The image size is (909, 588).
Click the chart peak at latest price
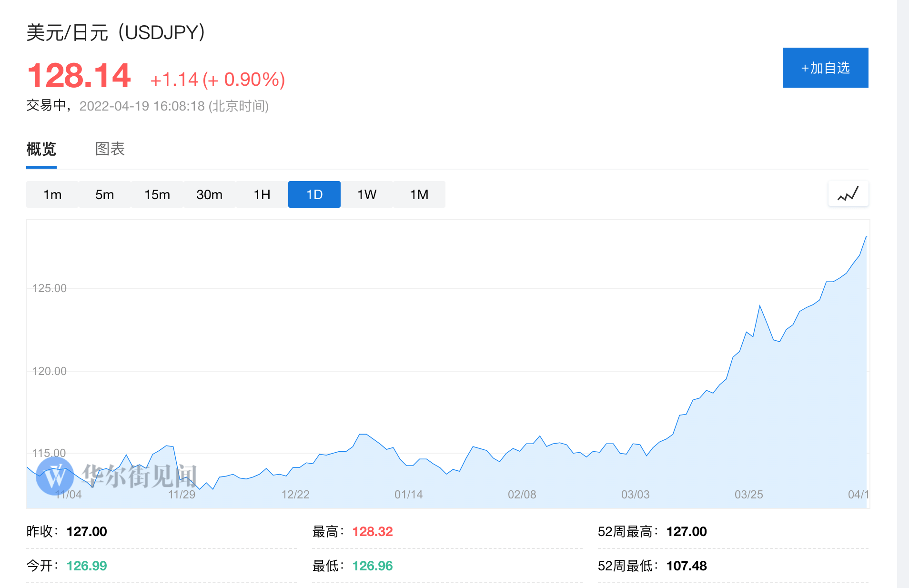(866, 237)
